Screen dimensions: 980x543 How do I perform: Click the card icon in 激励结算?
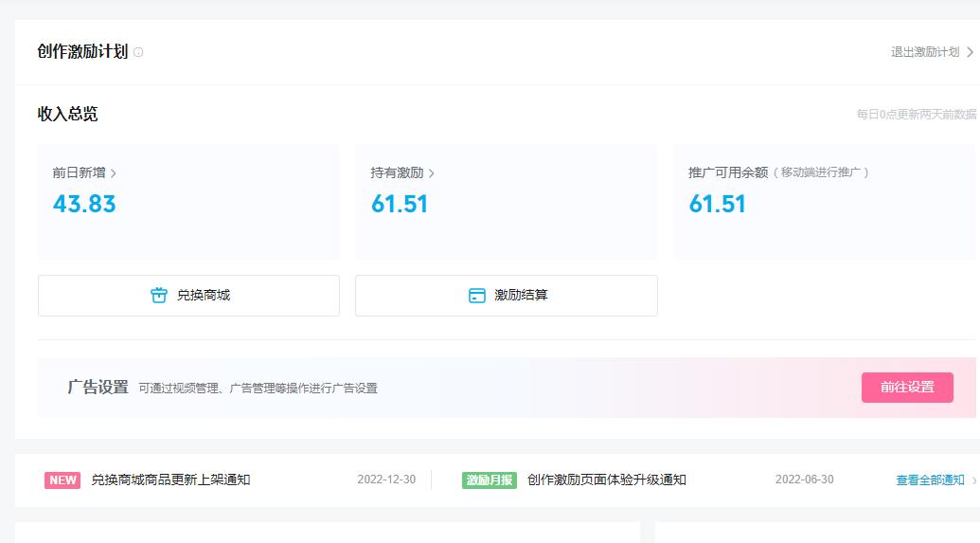[477, 296]
